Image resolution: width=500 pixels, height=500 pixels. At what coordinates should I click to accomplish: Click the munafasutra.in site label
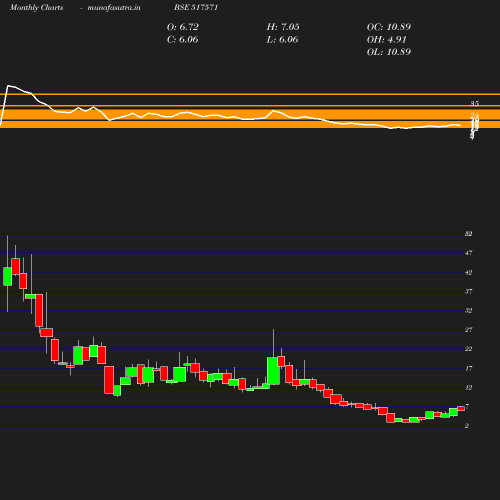[x=114, y=7]
